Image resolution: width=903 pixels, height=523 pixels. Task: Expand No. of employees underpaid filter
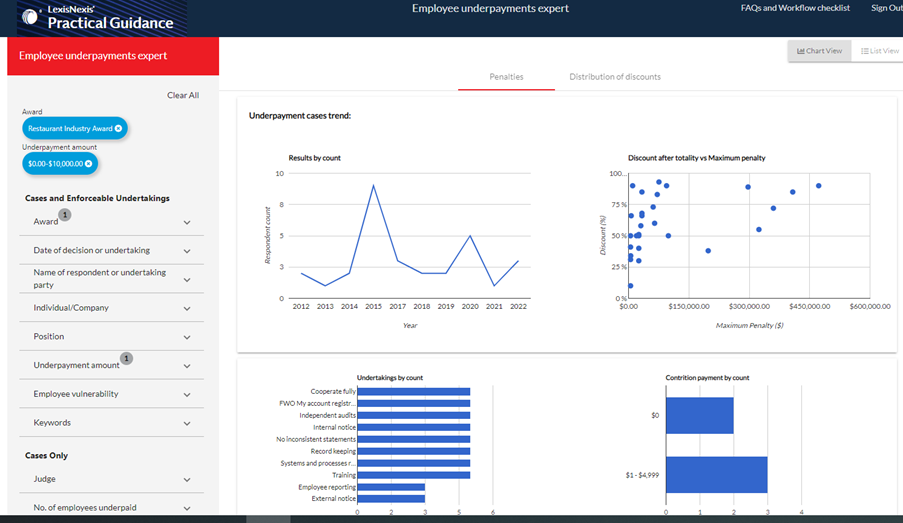point(187,509)
